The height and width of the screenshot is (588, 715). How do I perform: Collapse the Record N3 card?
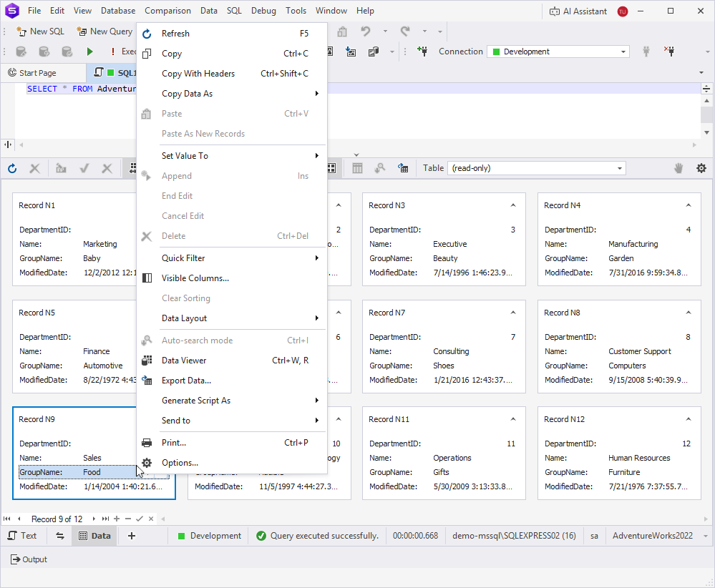point(513,205)
